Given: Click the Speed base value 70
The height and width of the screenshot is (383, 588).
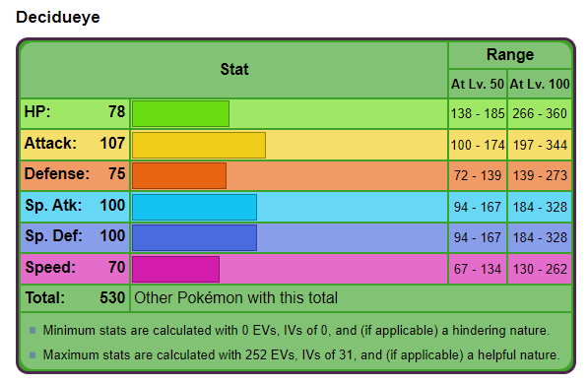Looking at the screenshot, I should tap(116, 267).
